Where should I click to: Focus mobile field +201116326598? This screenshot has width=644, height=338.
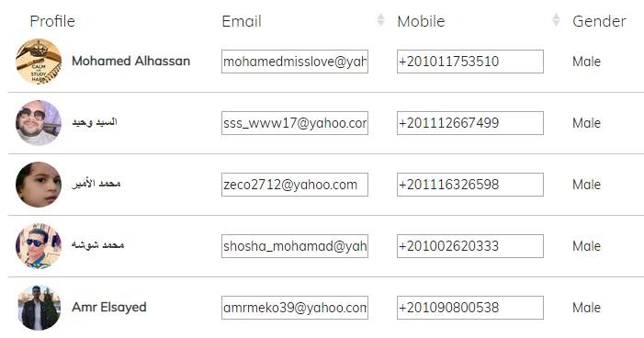coord(470,185)
